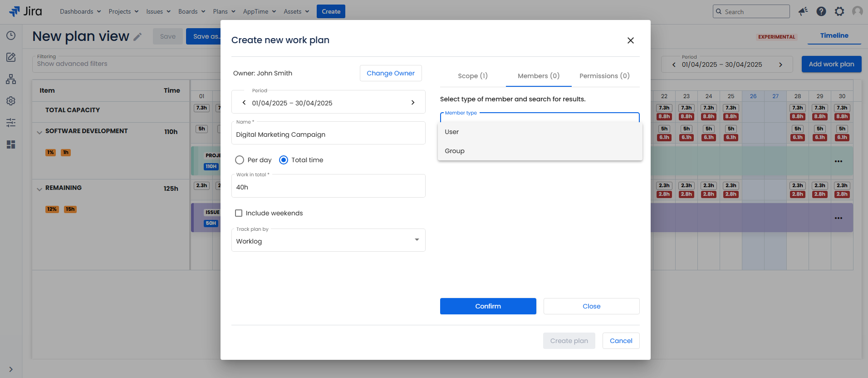Collapse the Software Development row
Image resolution: width=868 pixels, height=378 pixels.
pos(39,132)
